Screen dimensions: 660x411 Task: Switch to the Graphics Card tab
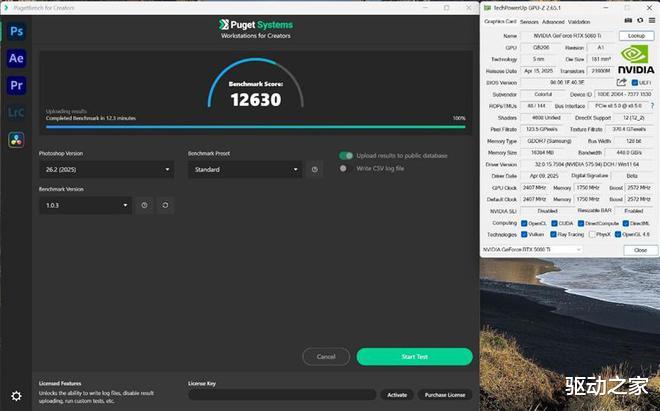[x=500, y=21]
